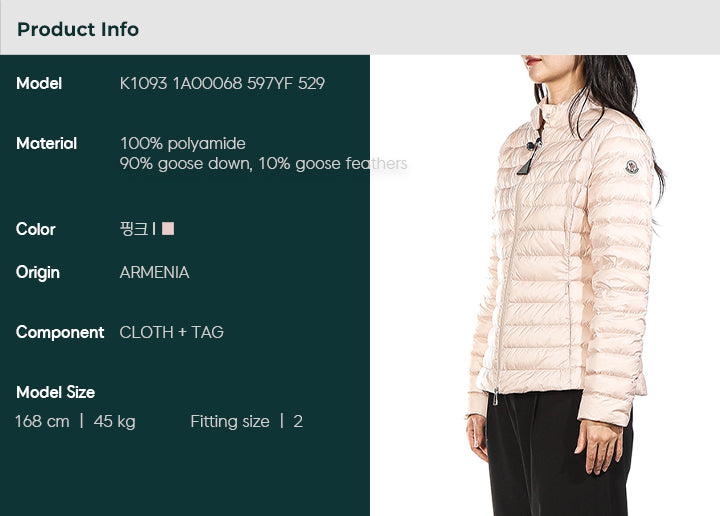Click the Model Size heading

(56, 392)
